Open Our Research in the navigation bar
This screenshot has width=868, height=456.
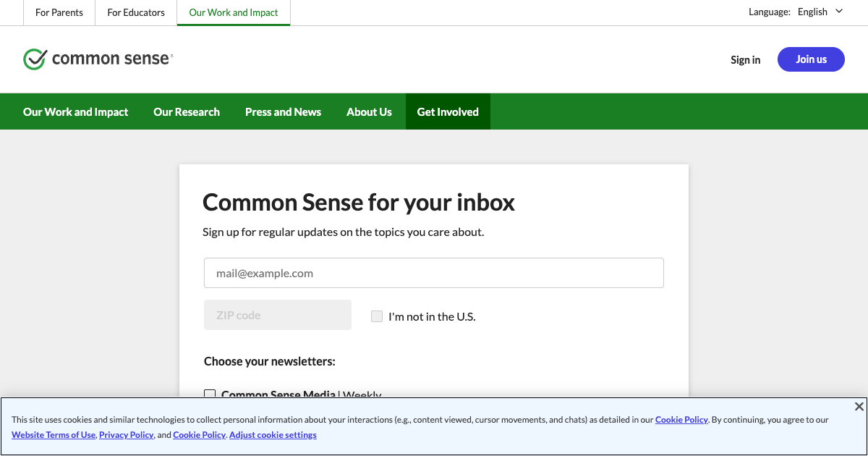(186, 111)
